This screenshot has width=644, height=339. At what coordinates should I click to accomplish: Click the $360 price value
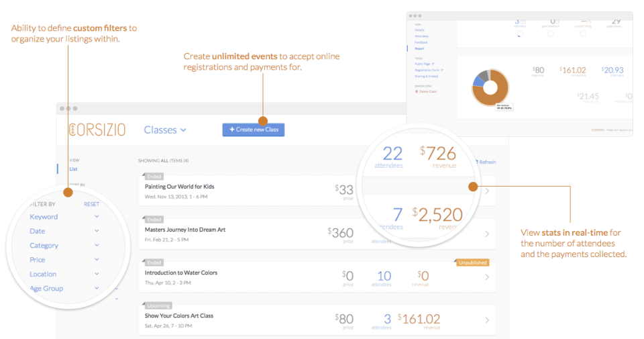341,233
